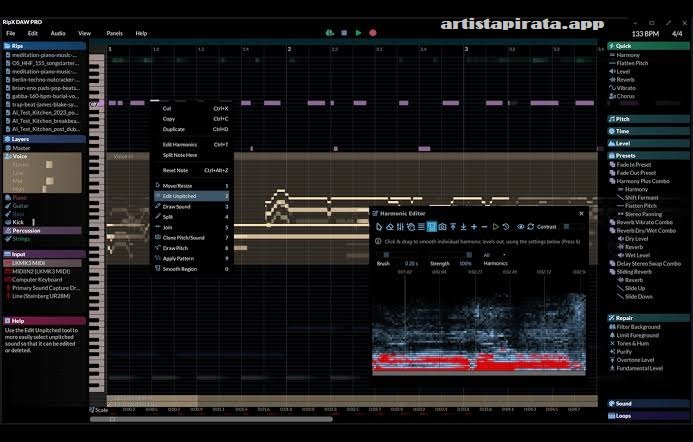
Task: Open the Panels menu
Action: click(x=114, y=33)
